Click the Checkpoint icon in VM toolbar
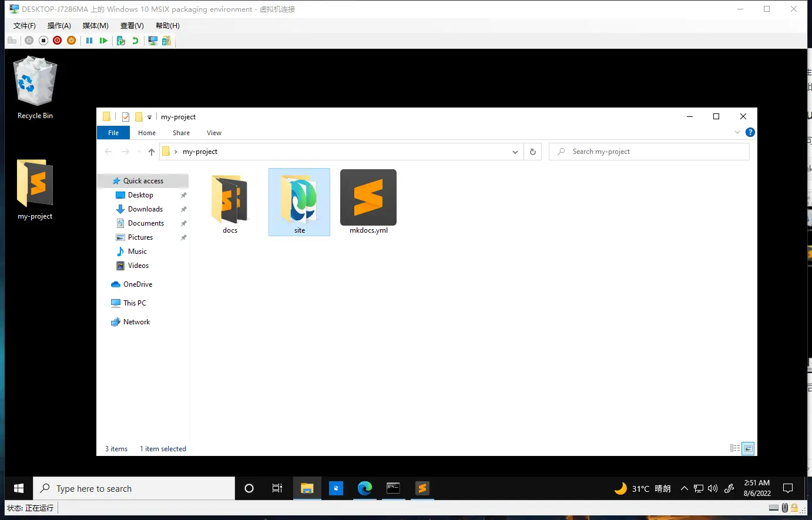812x520 pixels. pos(121,41)
